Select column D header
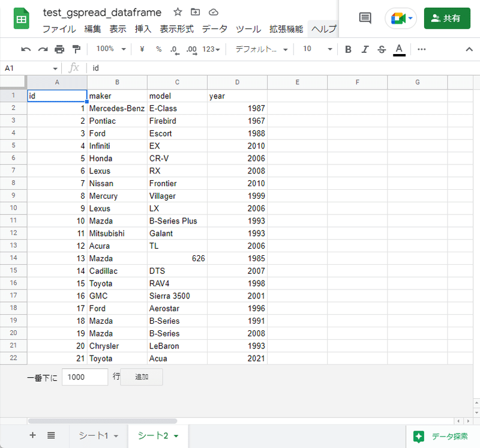This screenshot has height=448, width=480. pos(237,82)
